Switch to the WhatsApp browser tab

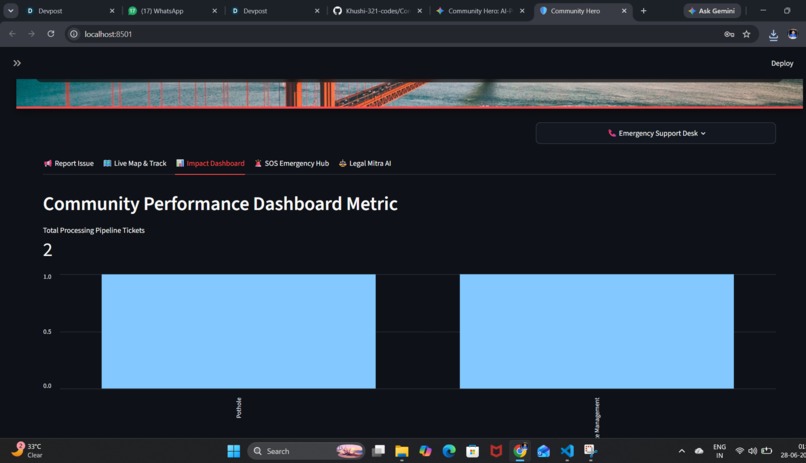(173, 11)
